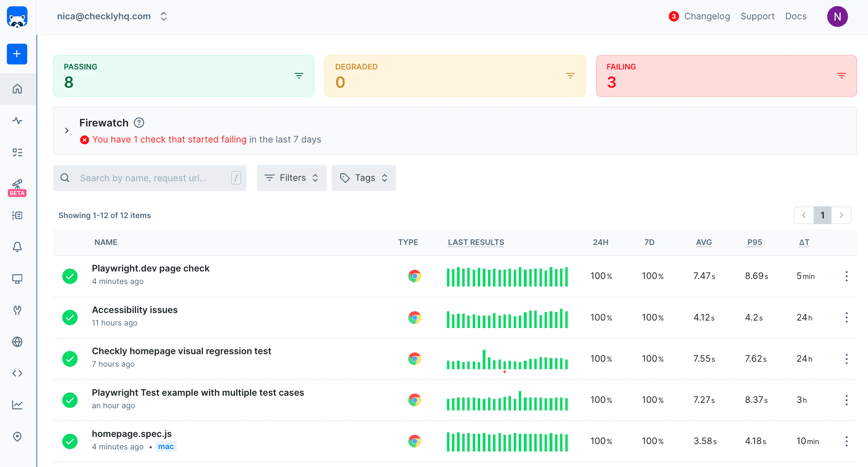Open Snippets via the code brackets icon
868x467 pixels.
[x=17, y=373]
